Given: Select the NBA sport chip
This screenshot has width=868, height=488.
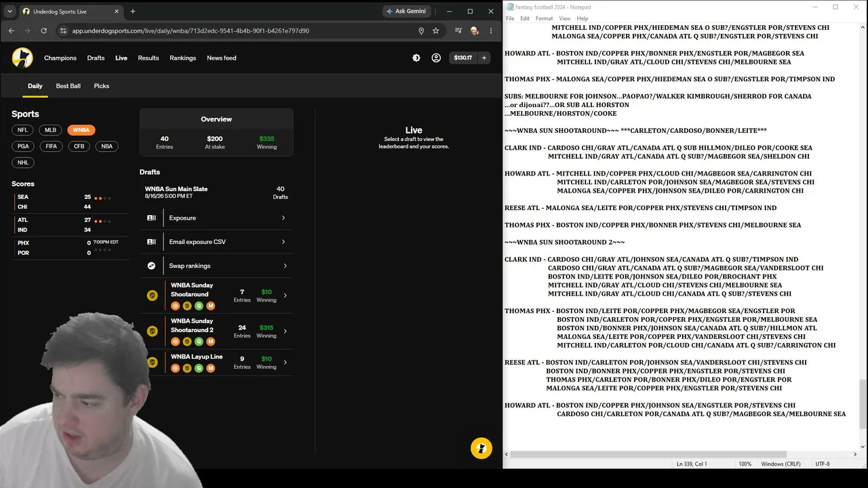Looking at the screenshot, I should click(107, 146).
